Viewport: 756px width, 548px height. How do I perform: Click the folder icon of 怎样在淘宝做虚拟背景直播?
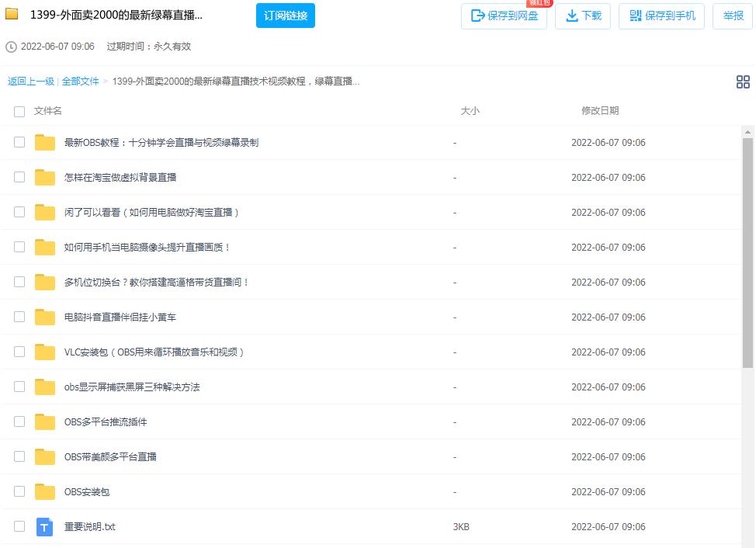[45, 177]
